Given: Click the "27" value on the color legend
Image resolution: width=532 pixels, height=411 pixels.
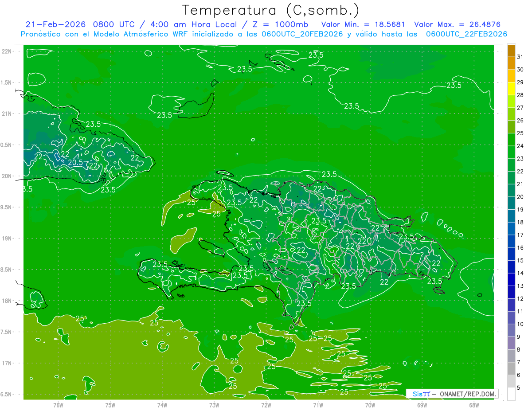Looking at the screenshot, I should coord(520,108).
